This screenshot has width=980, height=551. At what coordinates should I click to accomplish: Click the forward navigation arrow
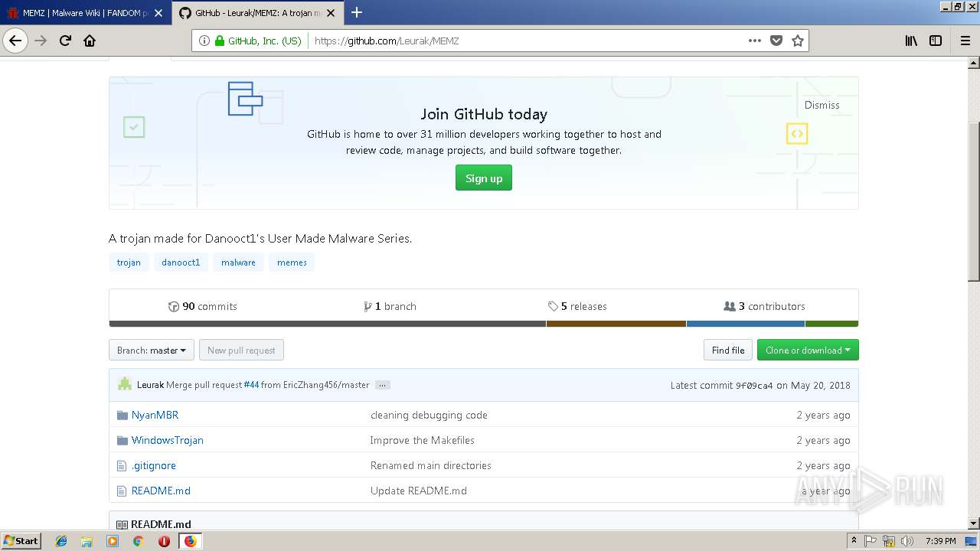click(x=41, y=41)
